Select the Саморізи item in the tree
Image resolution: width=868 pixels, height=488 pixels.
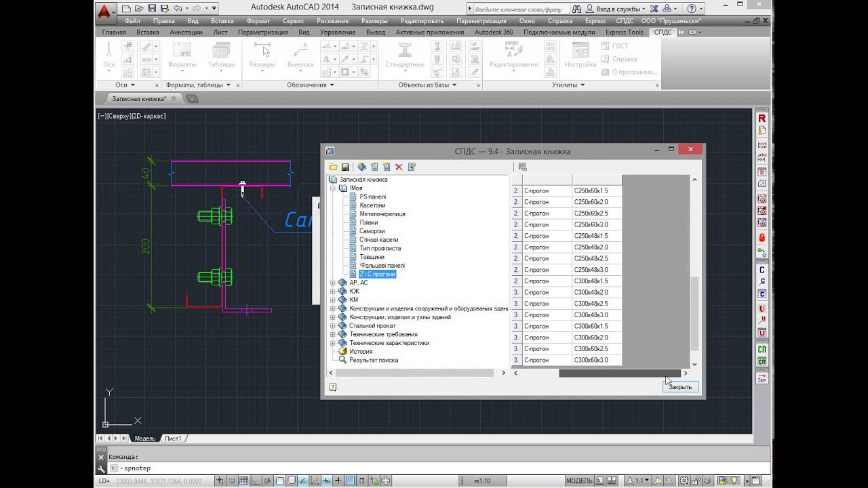pos(372,231)
